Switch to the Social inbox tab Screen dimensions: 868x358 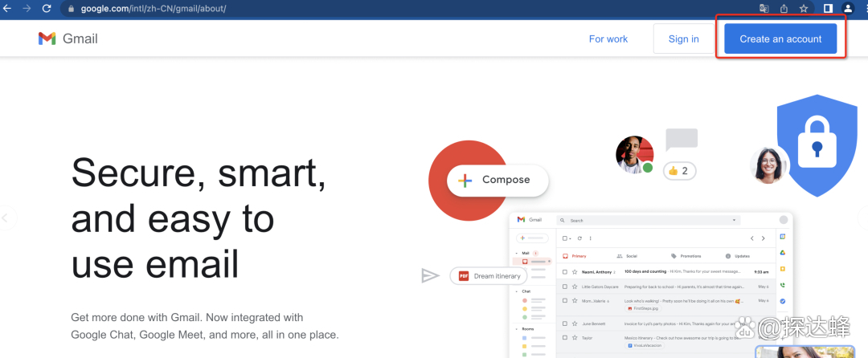coord(627,256)
